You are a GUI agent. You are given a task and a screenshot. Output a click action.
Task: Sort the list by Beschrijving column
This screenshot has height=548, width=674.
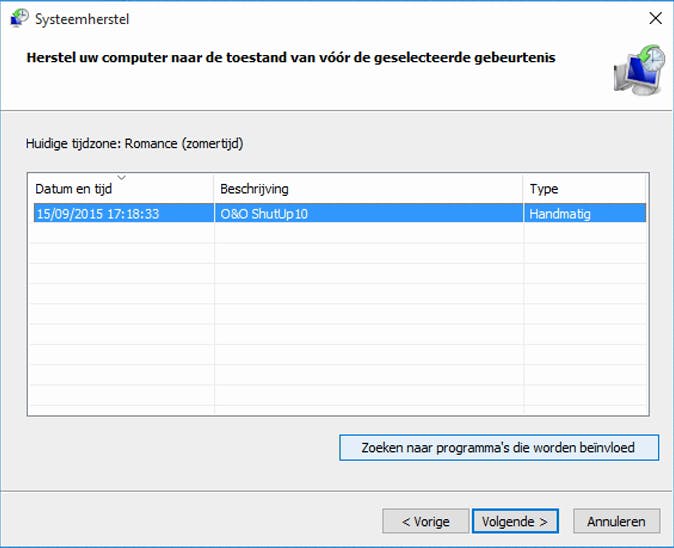coord(254,189)
